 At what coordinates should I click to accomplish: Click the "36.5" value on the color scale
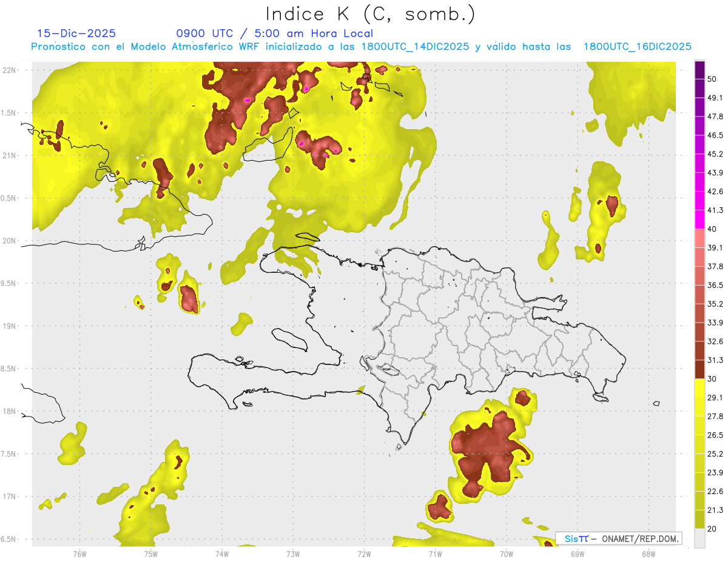coord(715,285)
